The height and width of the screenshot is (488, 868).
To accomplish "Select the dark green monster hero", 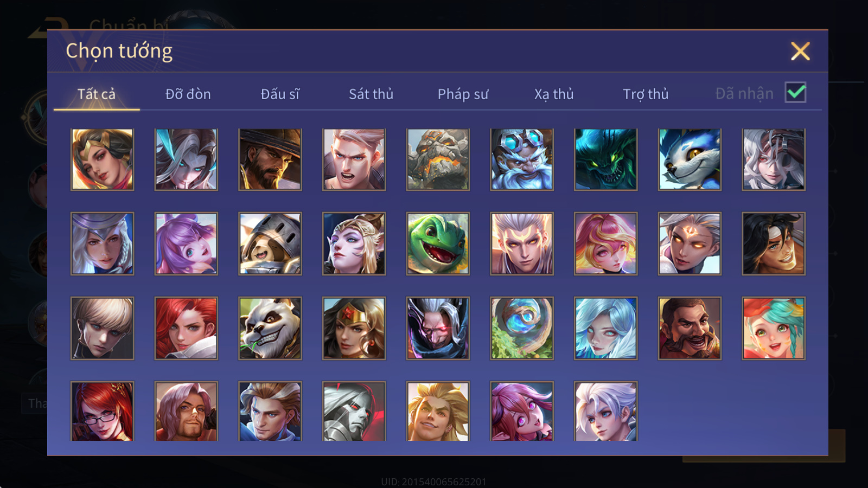I will (x=605, y=159).
